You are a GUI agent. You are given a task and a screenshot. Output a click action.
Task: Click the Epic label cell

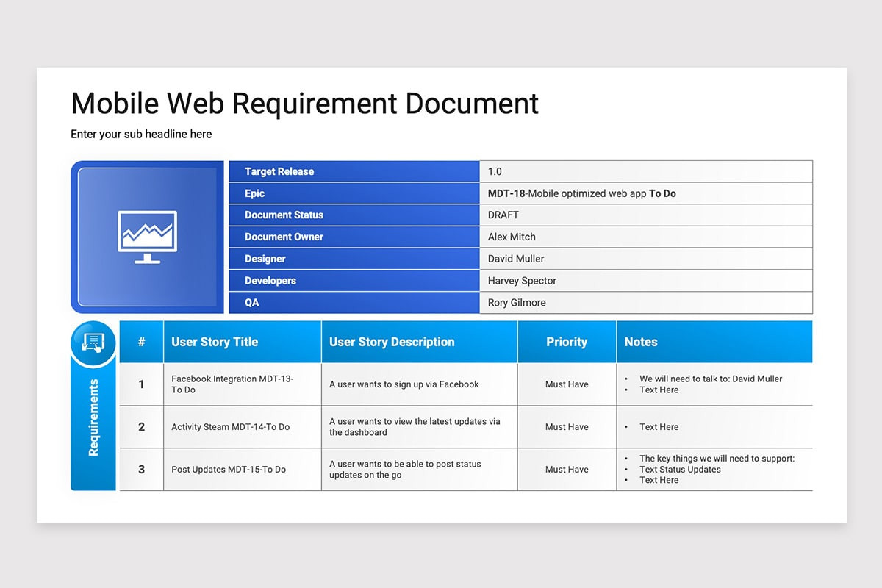pyautogui.click(x=354, y=193)
